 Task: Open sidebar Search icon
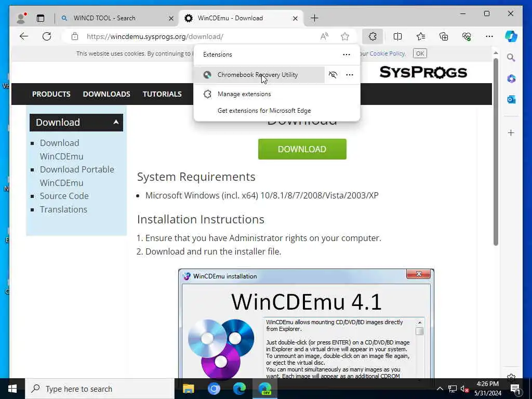[x=511, y=58]
